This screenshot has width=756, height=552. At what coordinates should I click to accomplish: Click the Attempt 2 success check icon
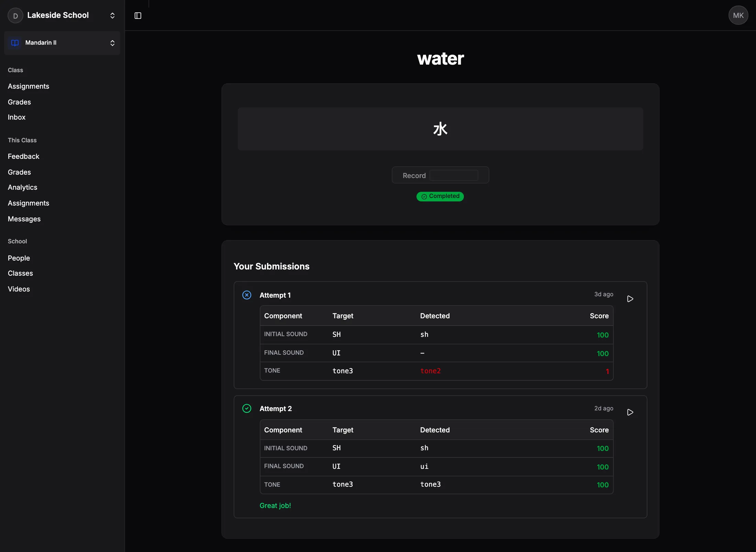click(247, 408)
